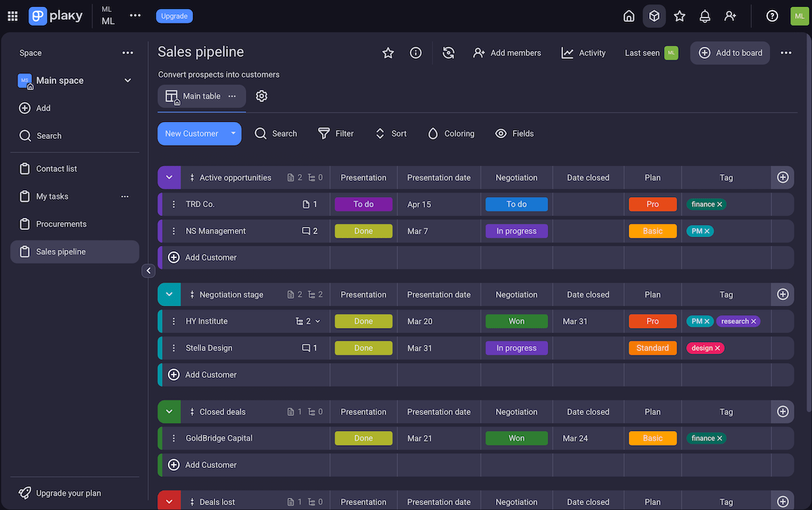Remove the finance tag from TRD Co.
This screenshot has height=510, width=812.
(x=720, y=205)
